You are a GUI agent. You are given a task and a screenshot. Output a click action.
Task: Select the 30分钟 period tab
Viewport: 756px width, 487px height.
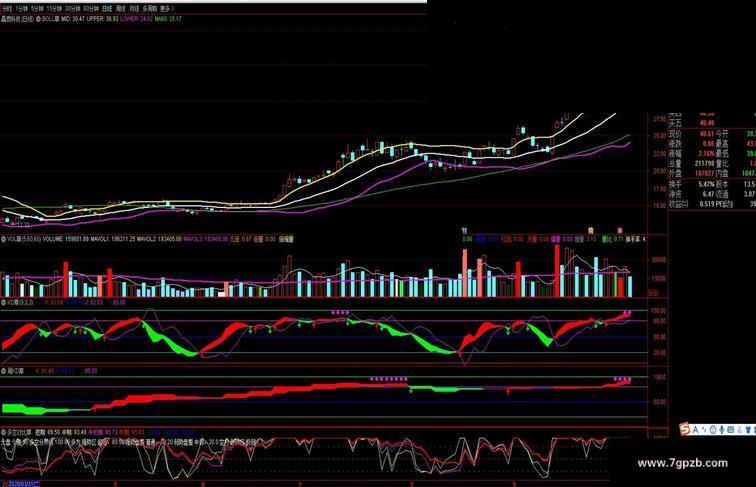point(73,9)
